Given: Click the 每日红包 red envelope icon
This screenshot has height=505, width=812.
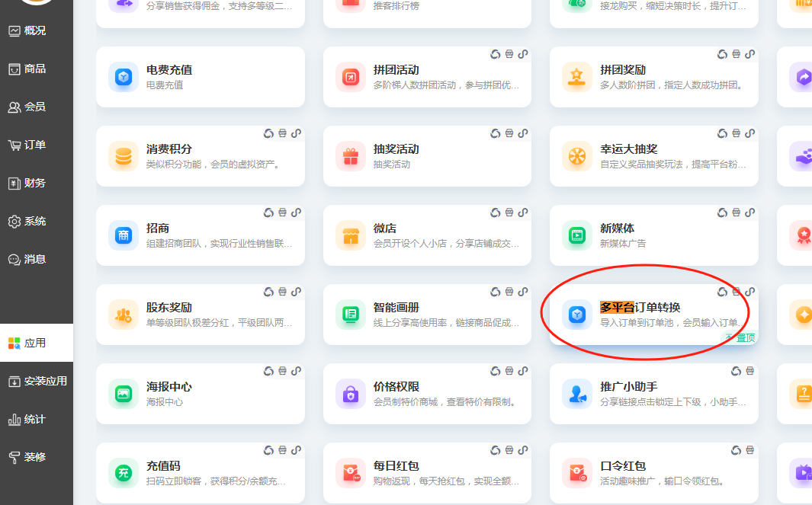Looking at the screenshot, I should click(x=351, y=473).
